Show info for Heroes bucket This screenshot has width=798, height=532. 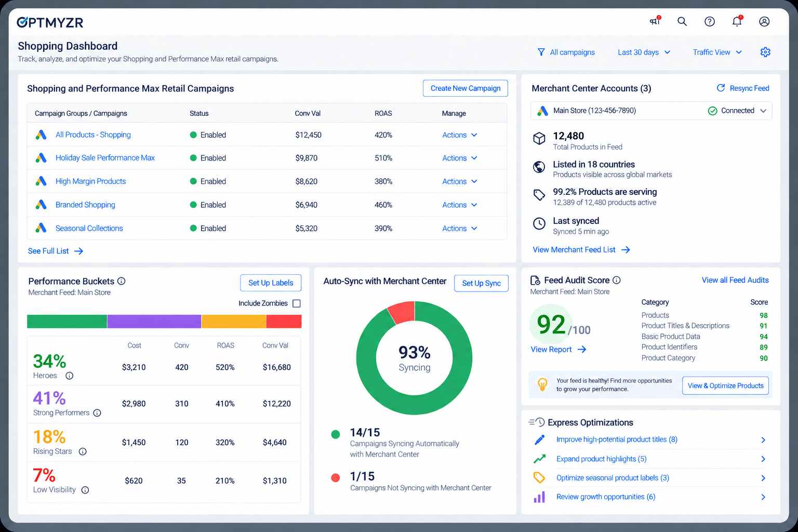(70, 376)
